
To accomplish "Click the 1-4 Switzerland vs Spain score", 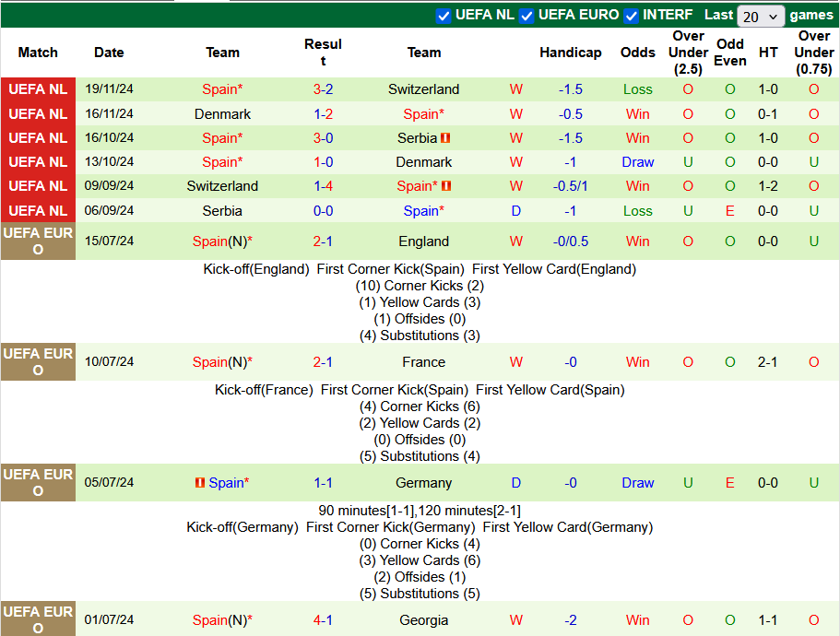I will 323,186.
